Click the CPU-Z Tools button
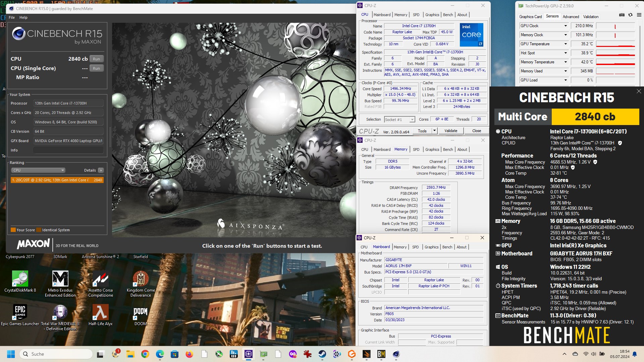Screen dimensions: 644x362 tap(422, 131)
